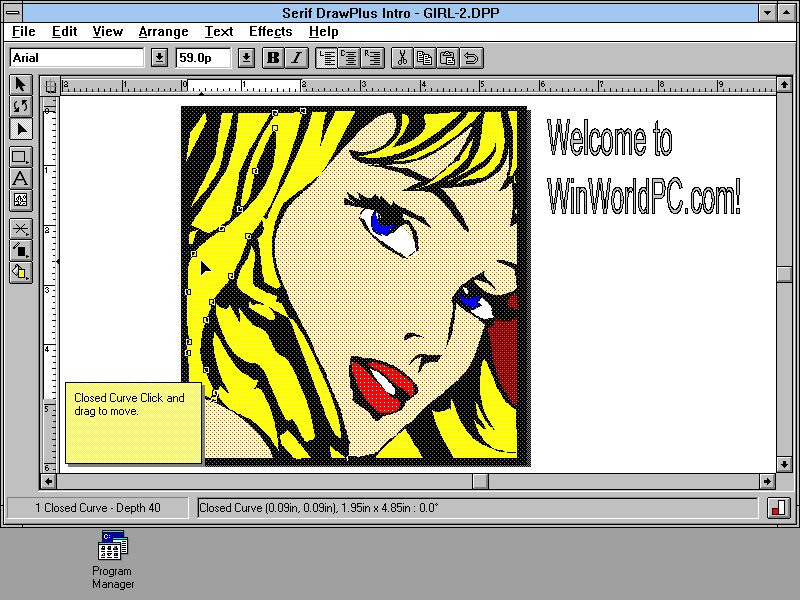Open the Effects menu
Image resolution: width=800 pixels, height=600 pixels.
270,32
